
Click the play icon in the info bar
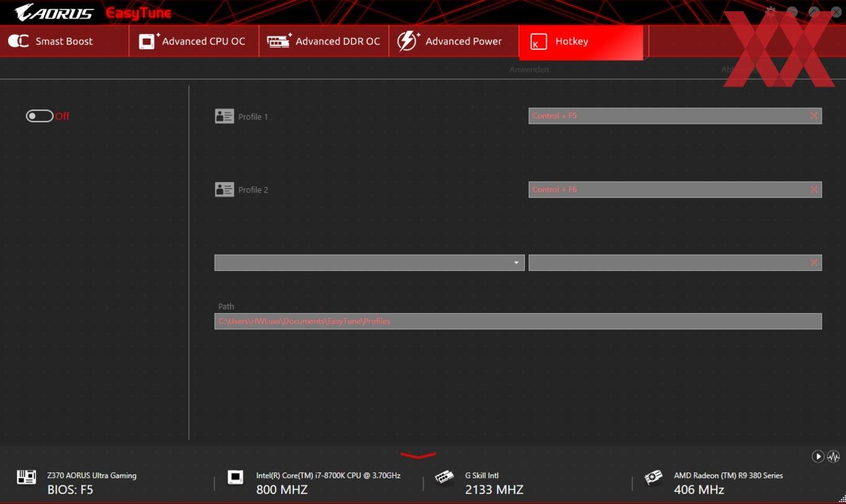coord(818,457)
